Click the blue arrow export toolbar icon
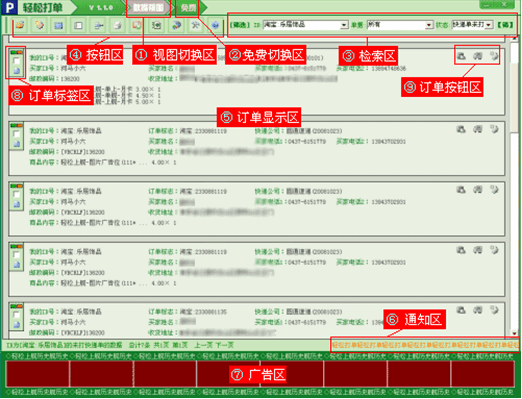Viewport: 522px width, 399px height. [98, 25]
